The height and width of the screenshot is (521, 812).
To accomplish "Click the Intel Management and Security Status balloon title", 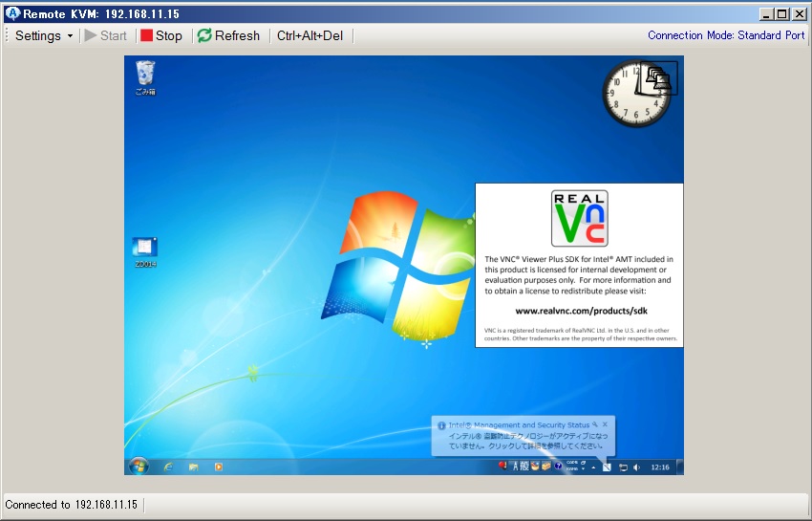I will 519,425.
